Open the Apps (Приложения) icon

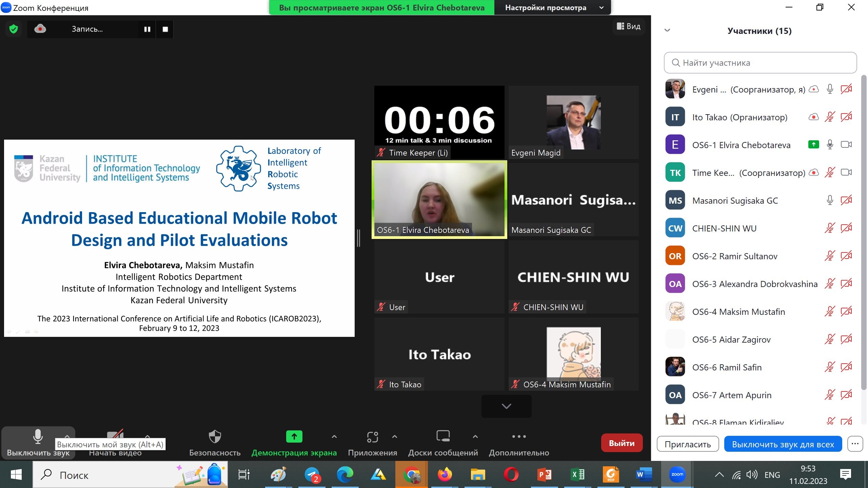pyautogui.click(x=372, y=437)
